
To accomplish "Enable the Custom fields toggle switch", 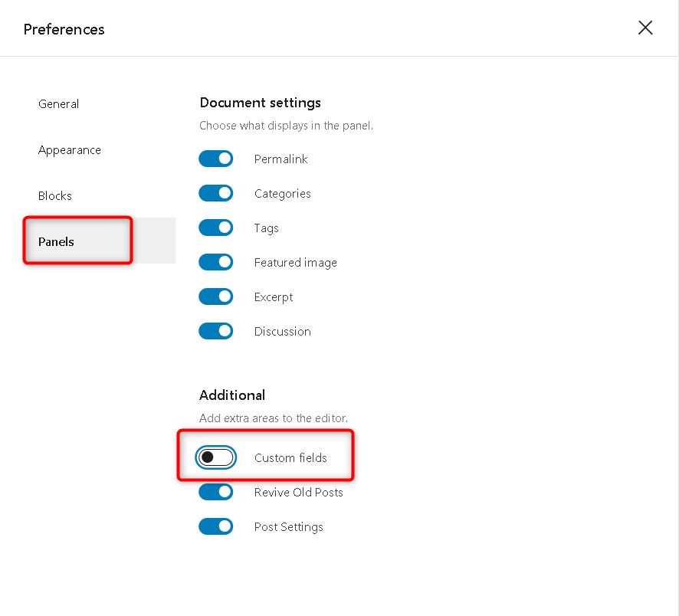I will 216,457.
